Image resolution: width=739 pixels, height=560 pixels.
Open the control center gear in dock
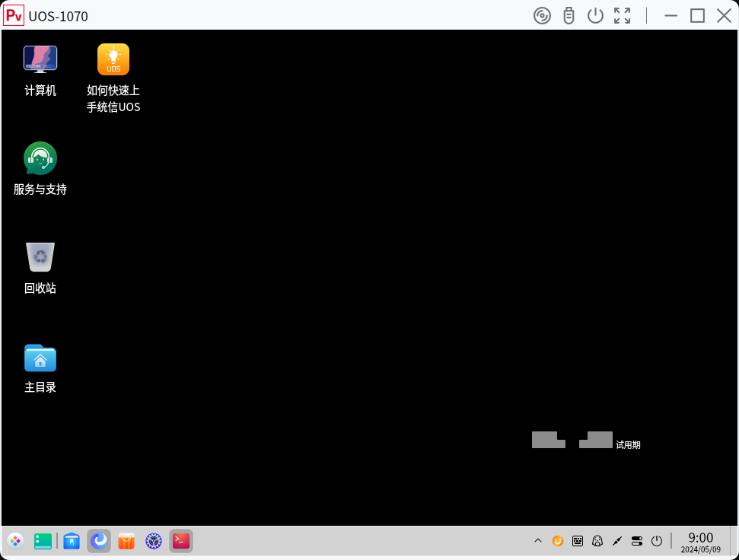(154, 541)
